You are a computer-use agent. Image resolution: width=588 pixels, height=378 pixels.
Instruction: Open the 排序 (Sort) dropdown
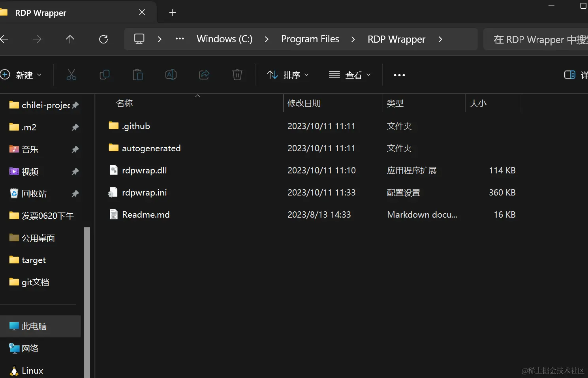click(x=288, y=75)
